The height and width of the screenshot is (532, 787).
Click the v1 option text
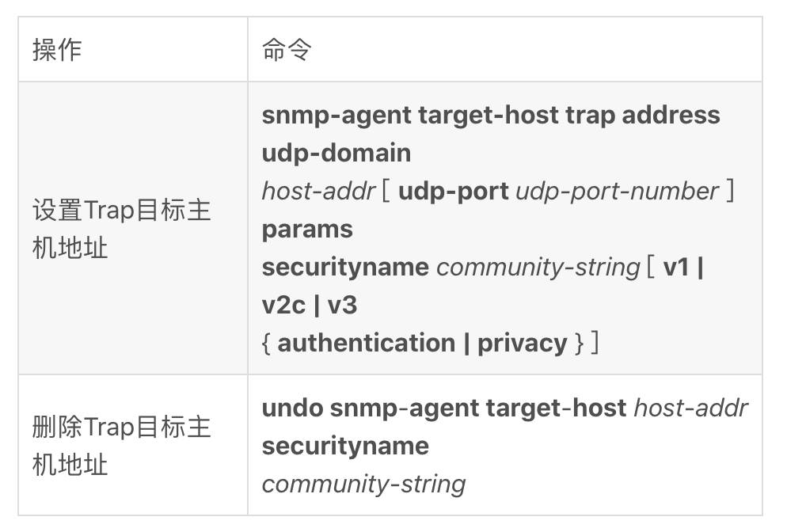tap(676, 267)
